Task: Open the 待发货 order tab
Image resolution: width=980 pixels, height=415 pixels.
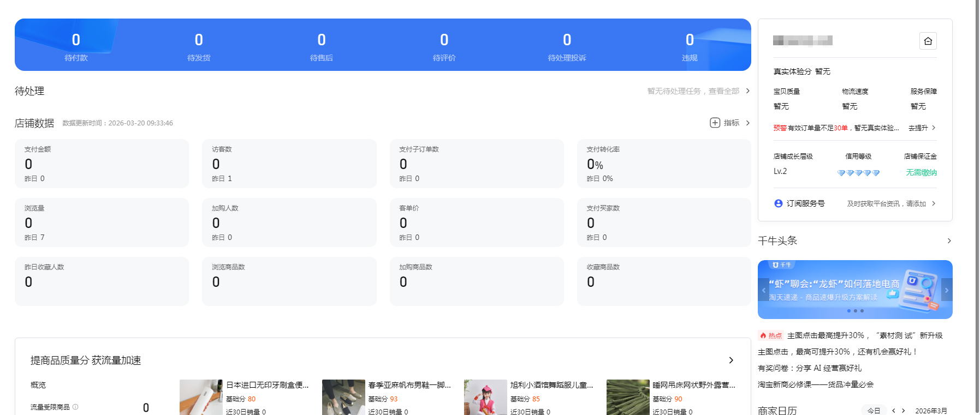Action: pyautogui.click(x=199, y=46)
